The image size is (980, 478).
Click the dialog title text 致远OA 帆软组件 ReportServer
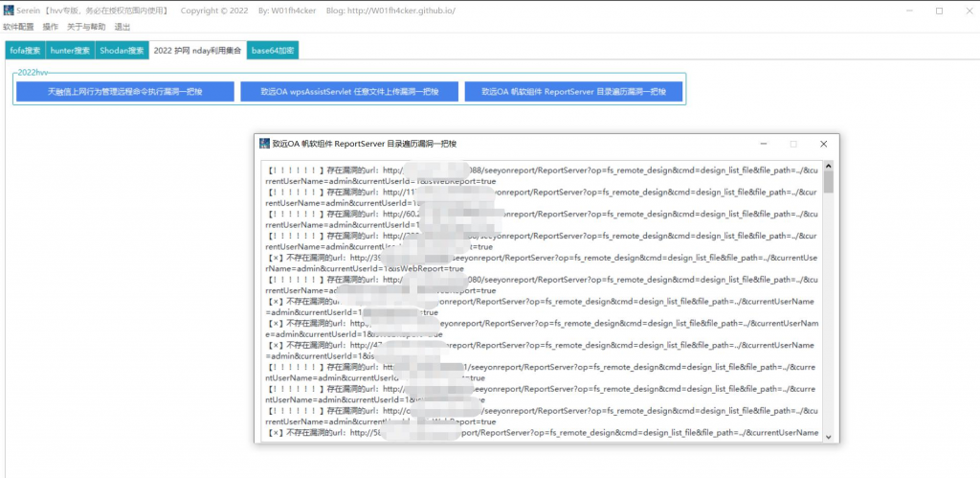coord(365,144)
